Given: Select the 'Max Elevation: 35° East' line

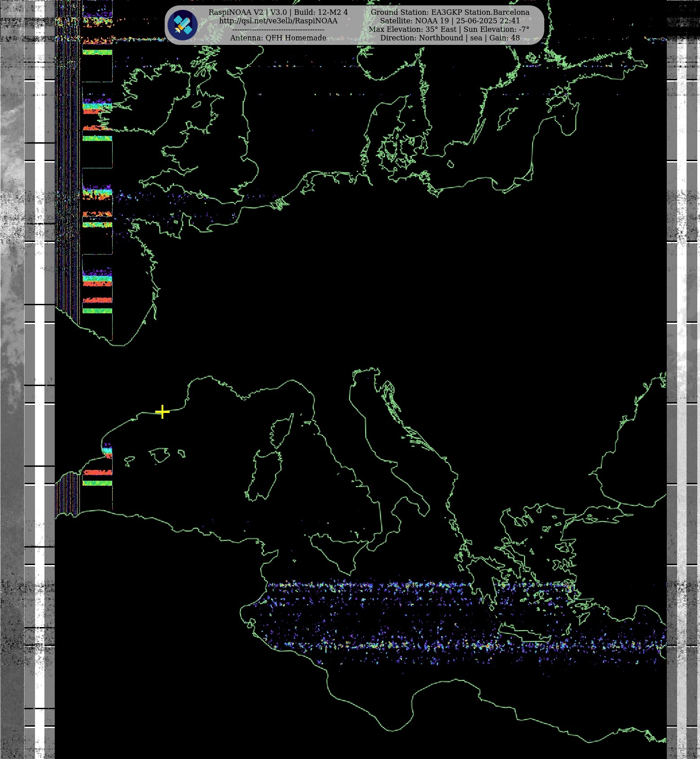Looking at the screenshot, I should pos(449,29).
